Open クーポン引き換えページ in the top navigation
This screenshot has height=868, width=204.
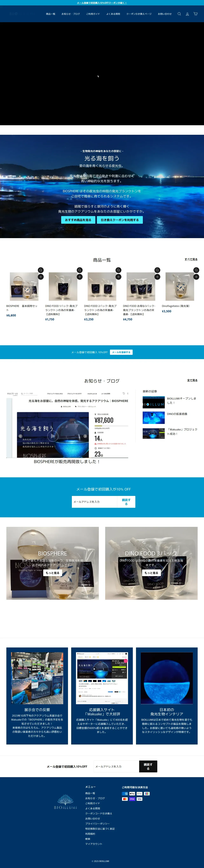tap(139, 14)
